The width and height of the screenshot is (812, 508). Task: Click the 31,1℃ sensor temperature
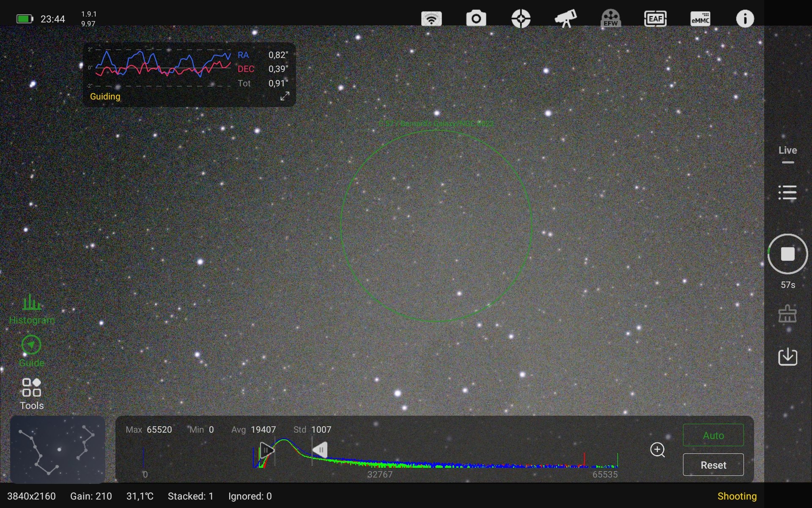140,496
